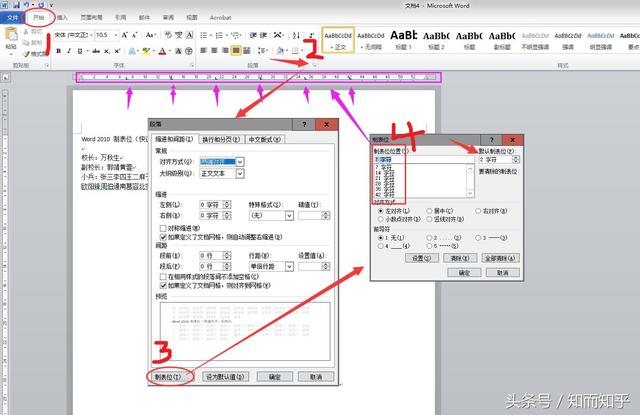
Task: Click the tab stop list scrollbar
Action: click(471, 181)
